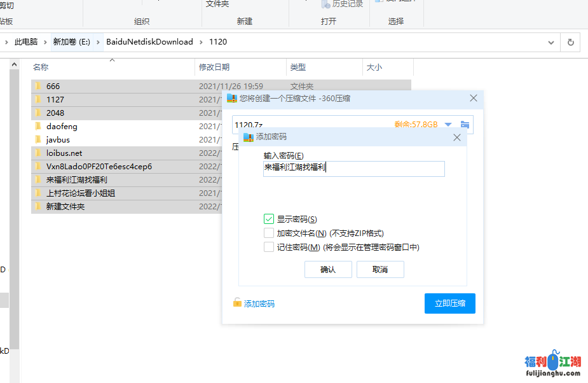Click the 新建文件夹 folder icon
The image size is (588, 383).
38,206
